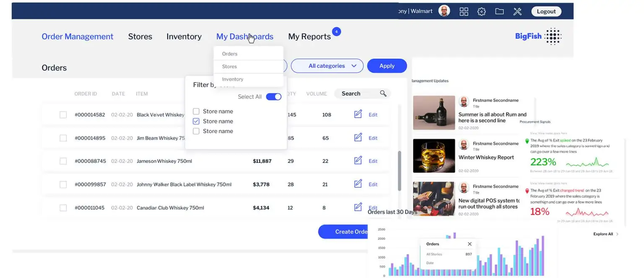
Task: Uncheck the checked Store name checkbox
Action: (x=196, y=121)
